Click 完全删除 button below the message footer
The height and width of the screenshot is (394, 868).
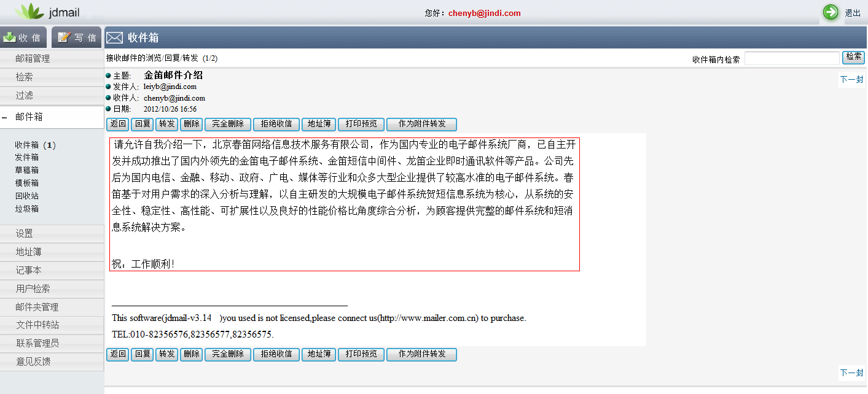tap(228, 355)
